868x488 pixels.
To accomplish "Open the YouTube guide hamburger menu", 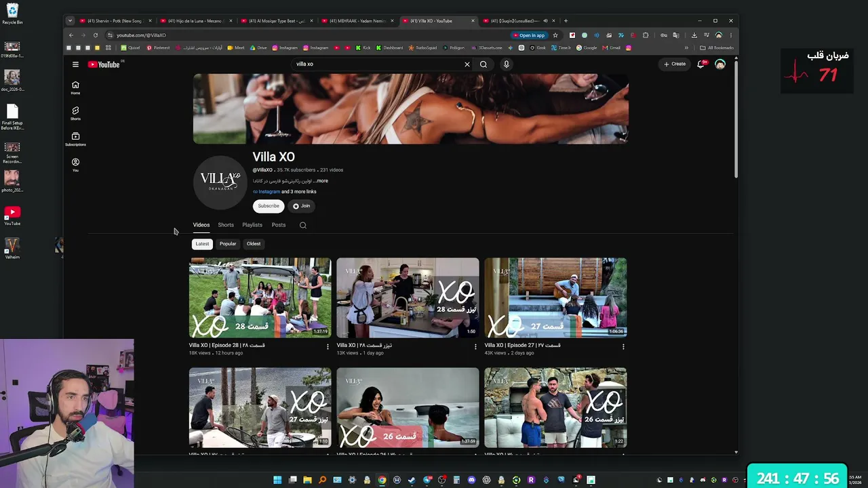I will (x=75, y=64).
